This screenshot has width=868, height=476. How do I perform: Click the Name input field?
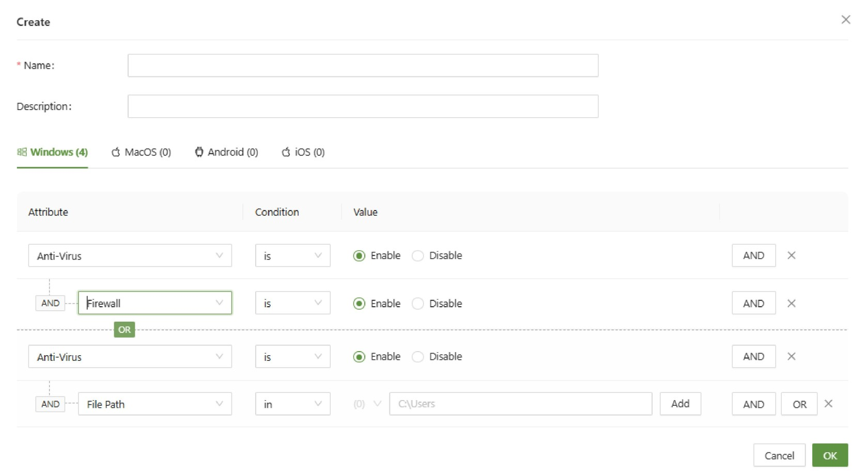pos(363,66)
